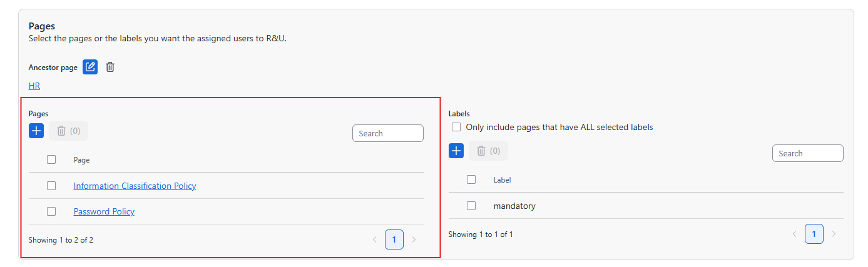This screenshot has width=868, height=267.
Task: Go to previous page in Labels pagination
Action: [x=795, y=234]
